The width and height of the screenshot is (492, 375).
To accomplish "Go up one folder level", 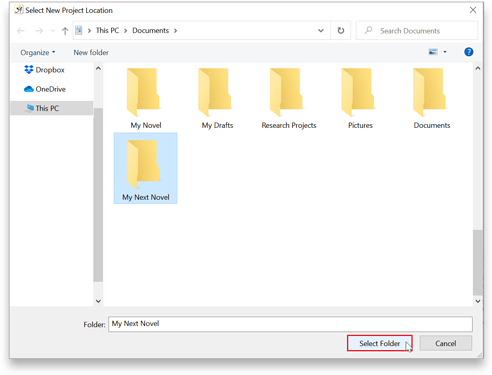I will tap(65, 31).
